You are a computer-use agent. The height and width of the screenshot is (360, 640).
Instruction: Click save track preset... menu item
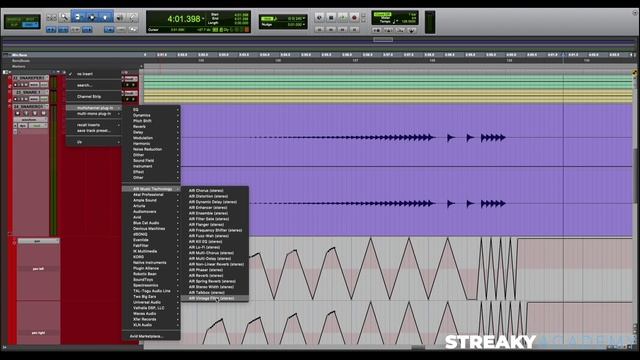point(94,131)
